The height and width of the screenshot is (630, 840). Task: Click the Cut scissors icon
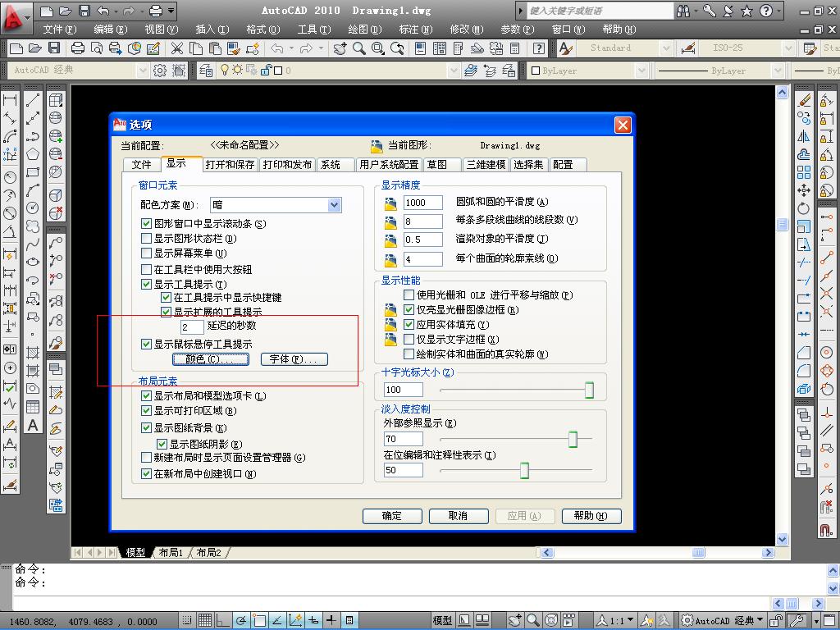coord(177,48)
